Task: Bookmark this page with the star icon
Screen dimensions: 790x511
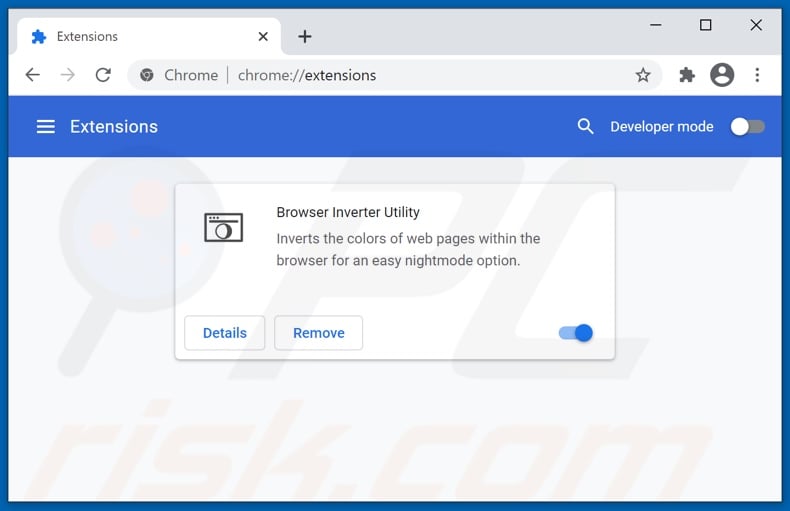Action: tap(643, 75)
